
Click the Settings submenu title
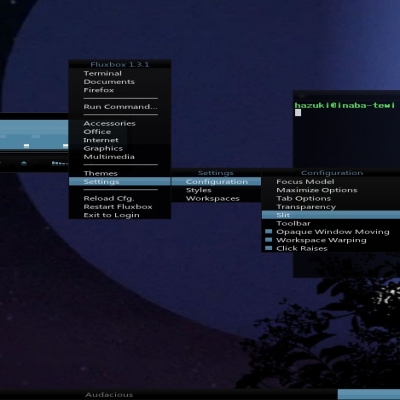pyautogui.click(x=216, y=173)
